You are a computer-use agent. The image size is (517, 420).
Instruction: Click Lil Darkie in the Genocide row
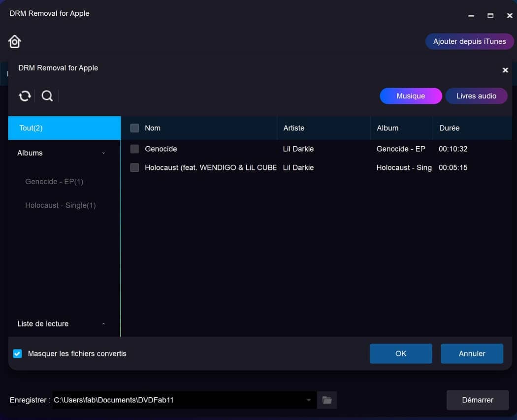pyautogui.click(x=298, y=149)
